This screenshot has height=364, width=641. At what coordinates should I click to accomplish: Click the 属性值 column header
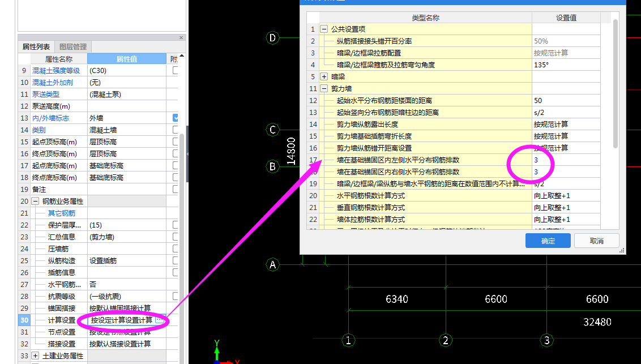(x=127, y=59)
